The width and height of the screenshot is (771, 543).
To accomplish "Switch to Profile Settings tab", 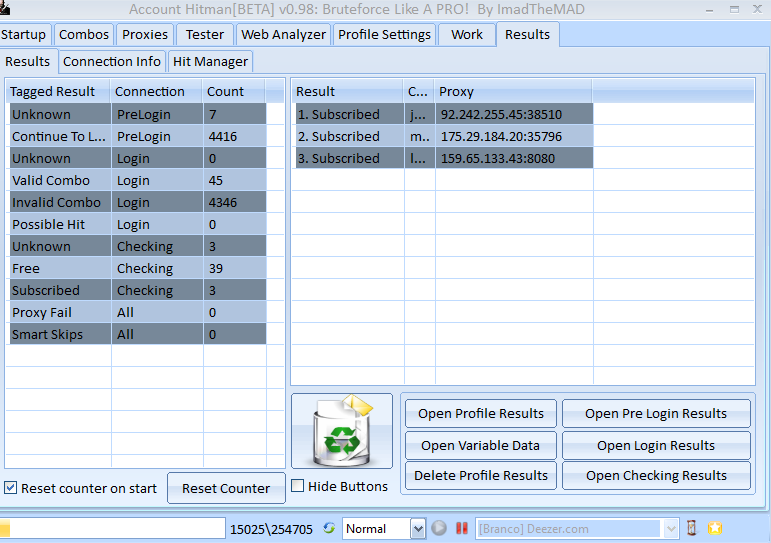I will coord(385,34).
